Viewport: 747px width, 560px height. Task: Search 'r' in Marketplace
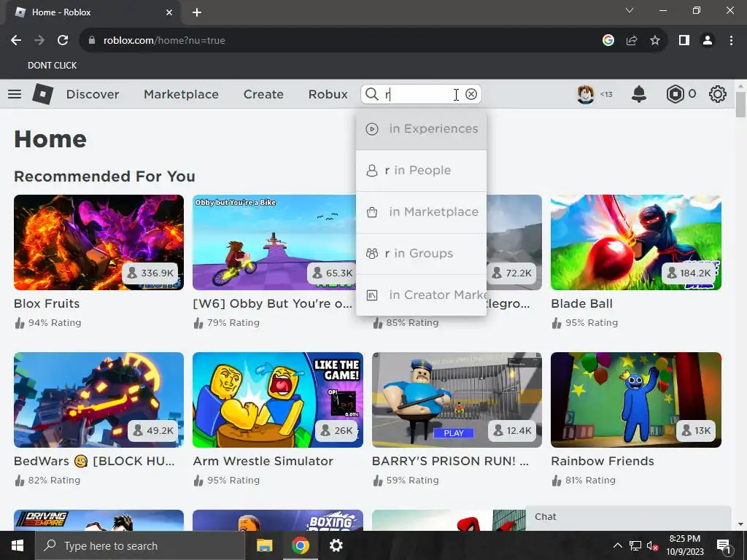[421, 212]
